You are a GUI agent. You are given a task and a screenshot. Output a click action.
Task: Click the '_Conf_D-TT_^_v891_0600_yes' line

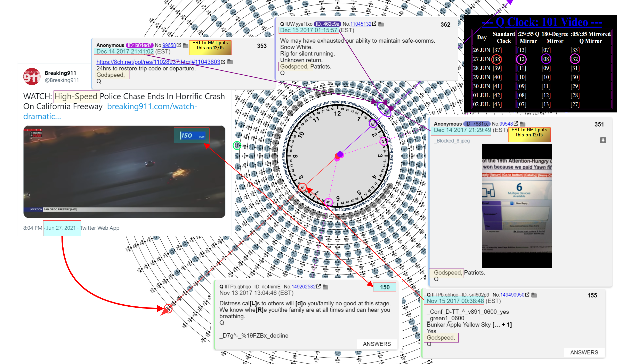pos(468,312)
